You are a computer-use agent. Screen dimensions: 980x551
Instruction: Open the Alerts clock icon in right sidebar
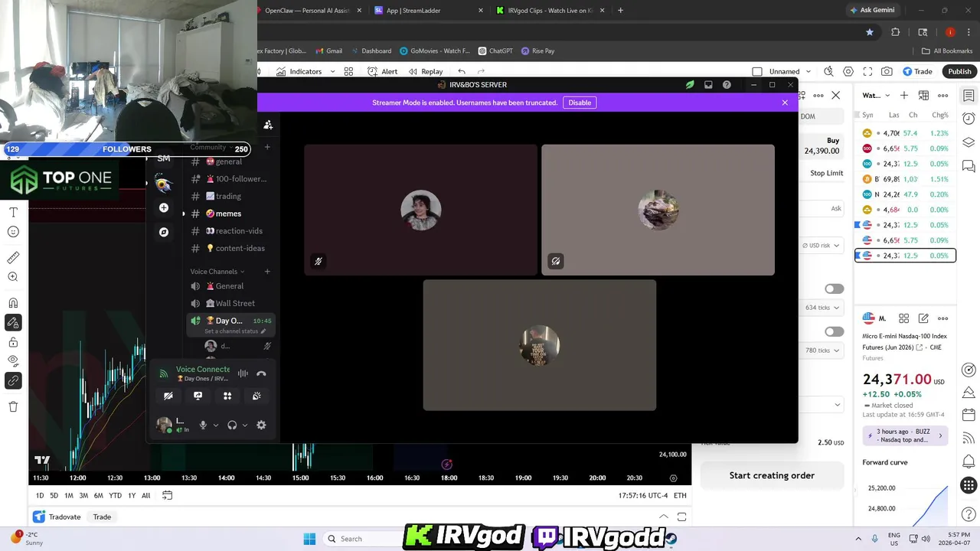969,119
